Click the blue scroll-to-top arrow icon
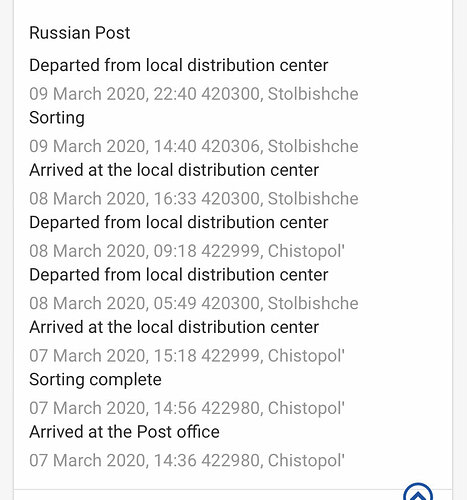 pos(418,493)
